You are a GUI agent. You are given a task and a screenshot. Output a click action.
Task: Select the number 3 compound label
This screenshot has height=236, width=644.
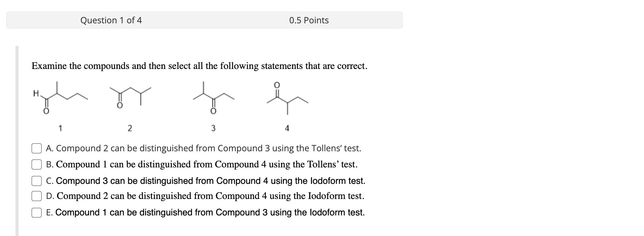pos(213,127)
